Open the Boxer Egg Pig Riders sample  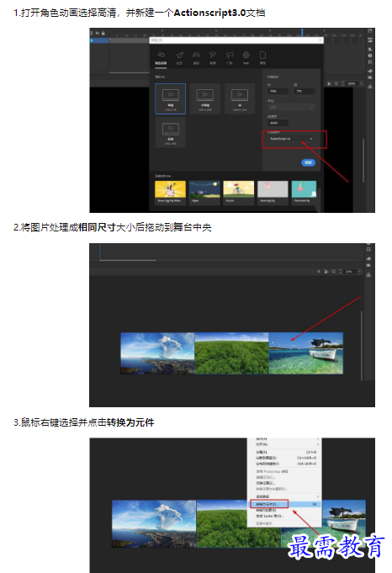pyautogui.click(x=170, y=192)
